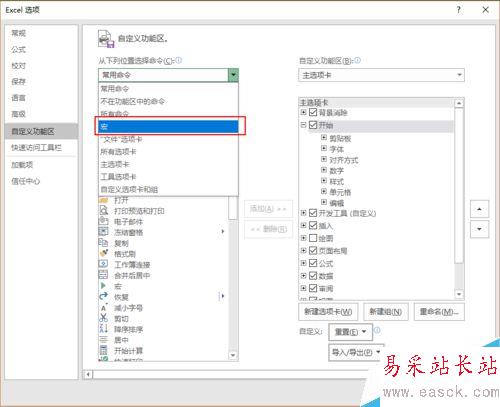Click the green play icon beside 宏 command

coord(104,286)
